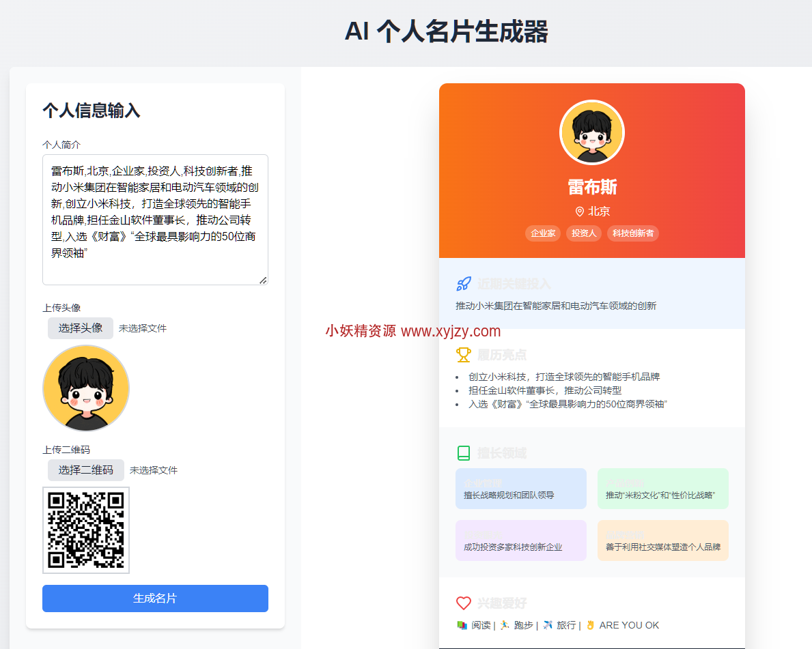Click the bullet 入选《财富》全球最具影响力的50位商界领袖

[x=568, y=404]
